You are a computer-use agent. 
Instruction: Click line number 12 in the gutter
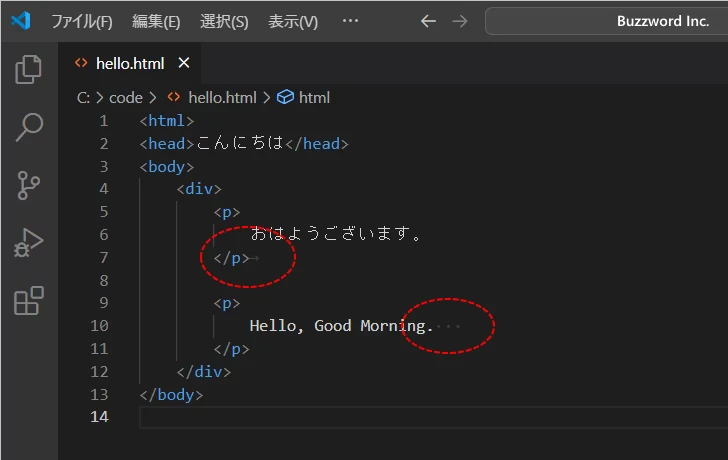[99, 372]
